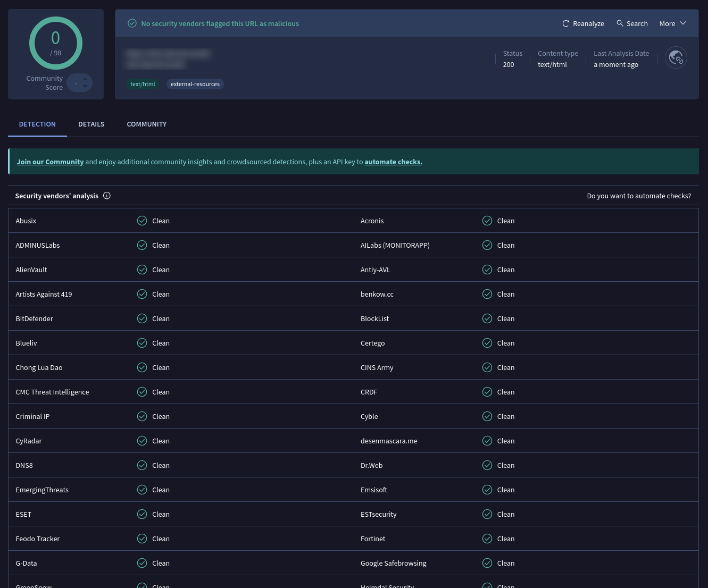
Task: Click the Clean check icon for benkow.cc
Action: click(487, 294)
